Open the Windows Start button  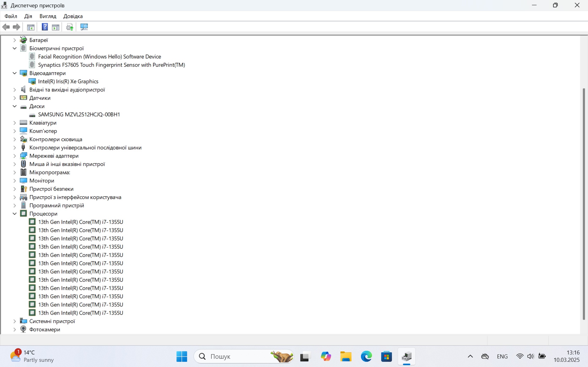[x=182, y=356]
